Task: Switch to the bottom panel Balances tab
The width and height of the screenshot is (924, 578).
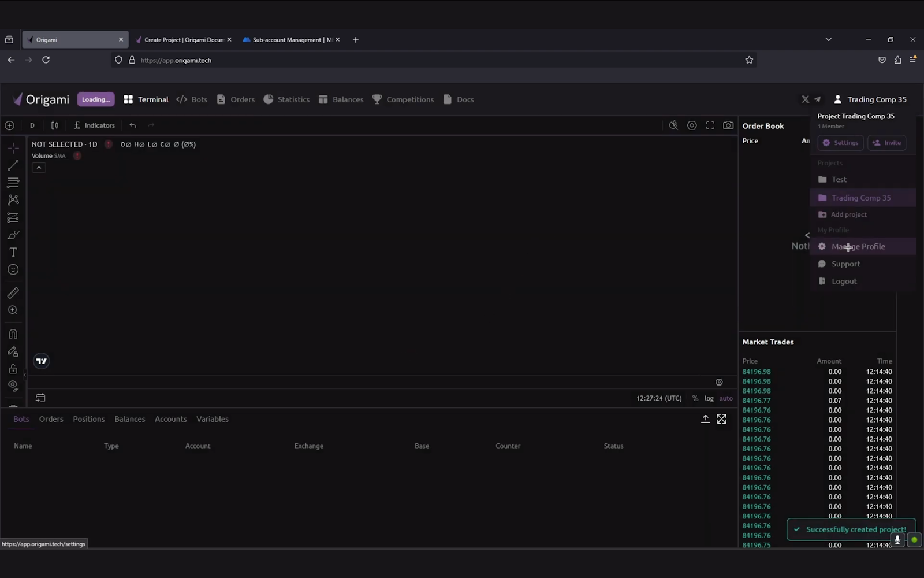Action: click(x=130, y=419)
